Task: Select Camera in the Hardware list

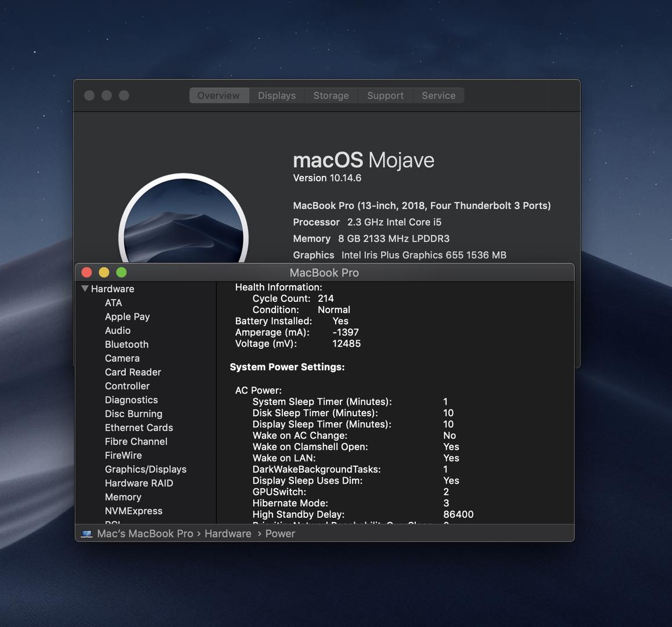Action: (x=122, y=358)
